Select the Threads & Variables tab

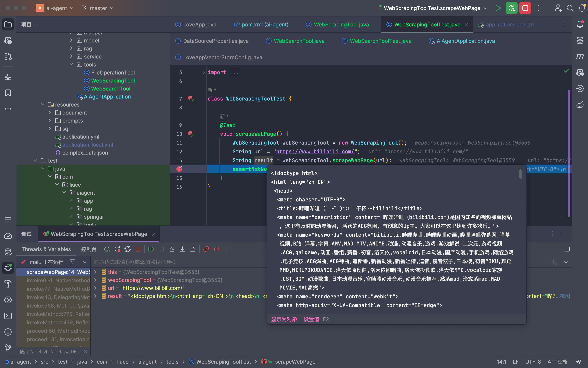46,249
